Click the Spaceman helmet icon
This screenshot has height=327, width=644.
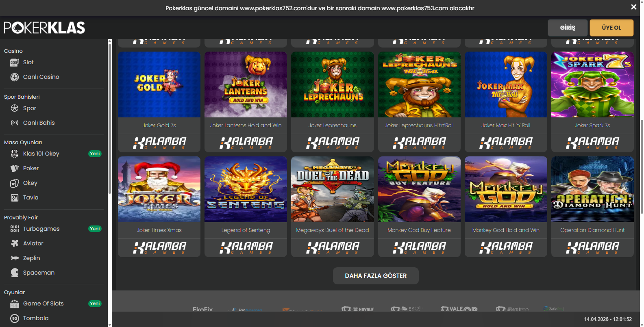point(15,273)
